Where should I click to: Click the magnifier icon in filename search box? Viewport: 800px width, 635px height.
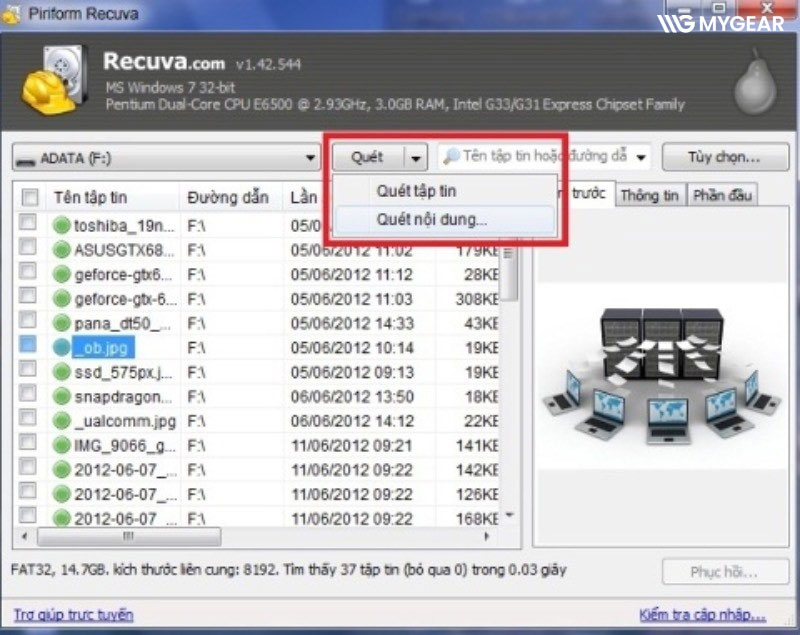pos(451,157)
